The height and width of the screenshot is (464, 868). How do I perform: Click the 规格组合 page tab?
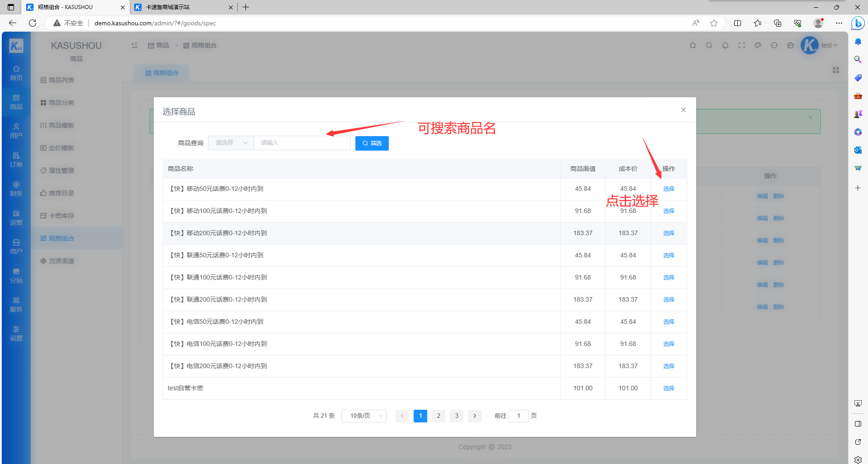[161, 73]
